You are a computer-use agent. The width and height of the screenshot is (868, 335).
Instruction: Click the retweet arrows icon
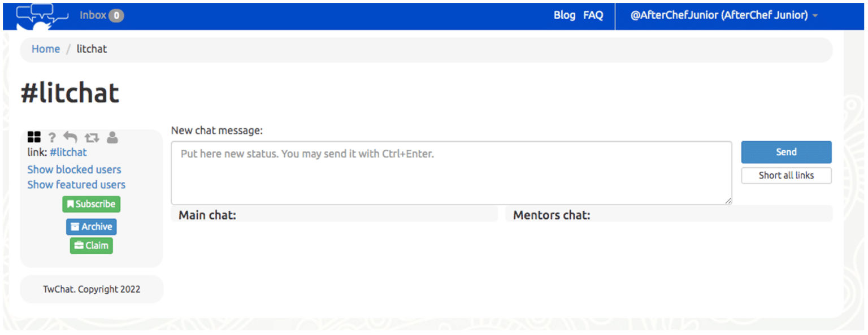92,137
